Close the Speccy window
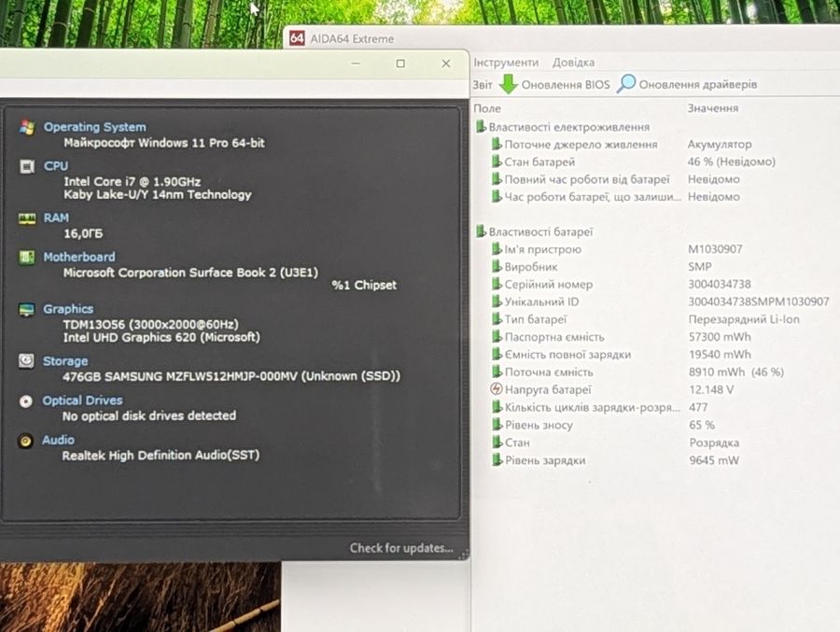This screenshot has height=632, width=840. 446,63
